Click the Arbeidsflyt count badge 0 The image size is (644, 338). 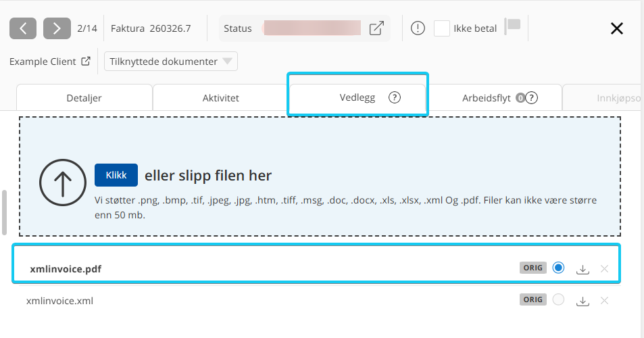point(520,98)
